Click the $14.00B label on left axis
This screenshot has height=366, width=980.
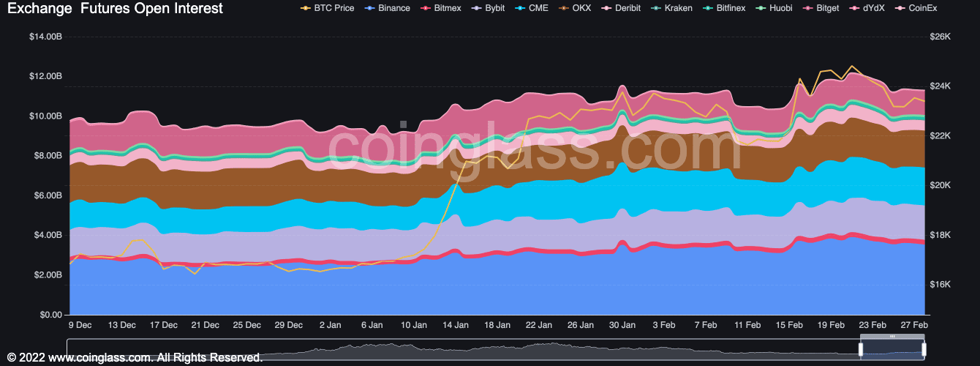click(45, 37)
